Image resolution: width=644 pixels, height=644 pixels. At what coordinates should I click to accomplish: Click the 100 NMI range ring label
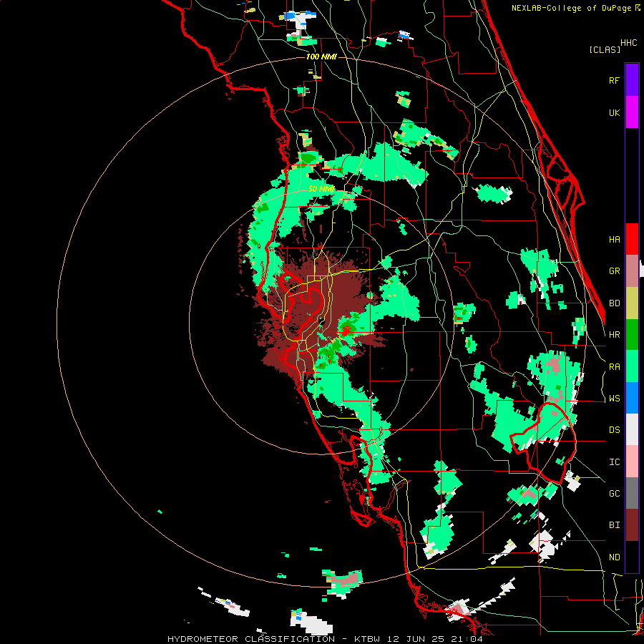click(x=321, y=57)
